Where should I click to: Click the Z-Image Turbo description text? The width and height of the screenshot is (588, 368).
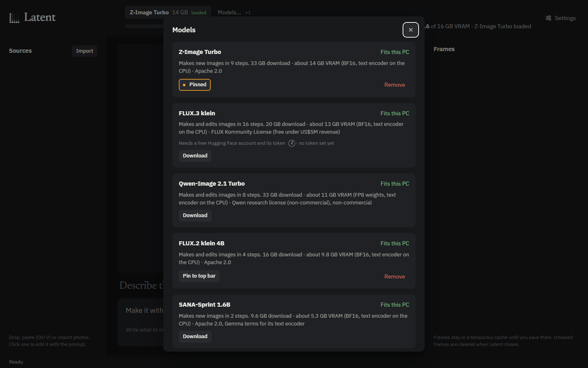coord(292,67)
